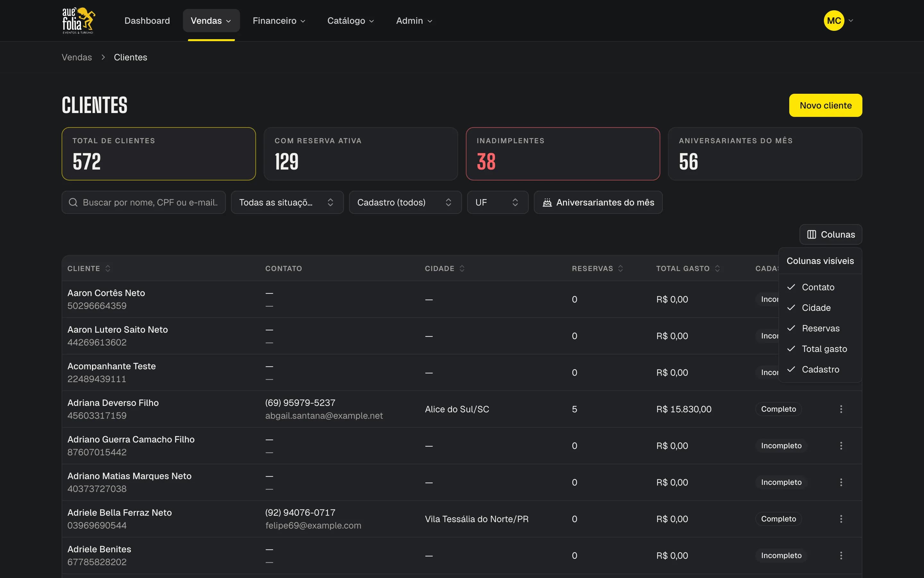Screen dimensions: 924x578
Task: Sort by Total Gasto column arrows
Action: click(717, 268)
